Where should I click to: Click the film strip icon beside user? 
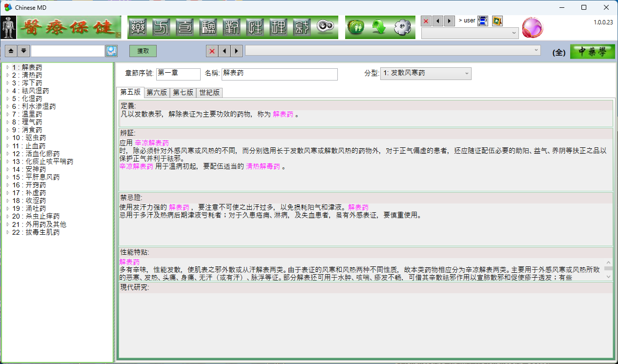tap(483, 21)
